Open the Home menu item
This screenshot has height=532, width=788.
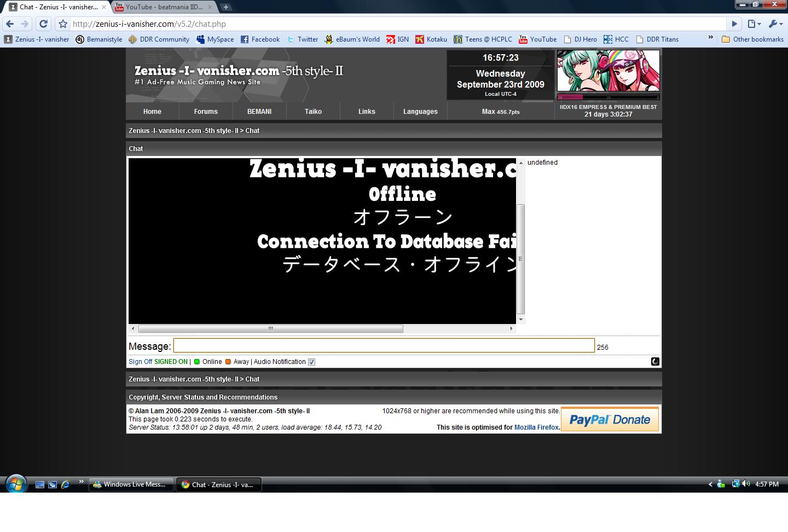[152, 111]
